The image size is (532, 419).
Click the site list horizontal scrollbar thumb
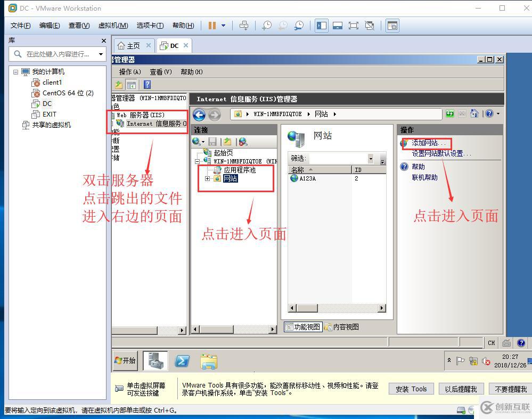pos(307,308)
